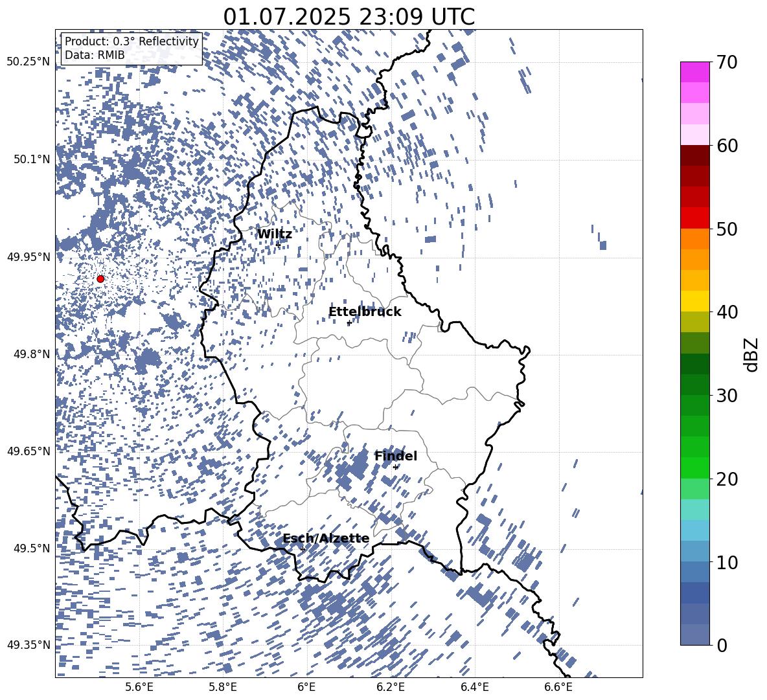Screen dimensions: 767x700
Task: Click the 6°E longitude label
Action: click(x=306, y=687)
